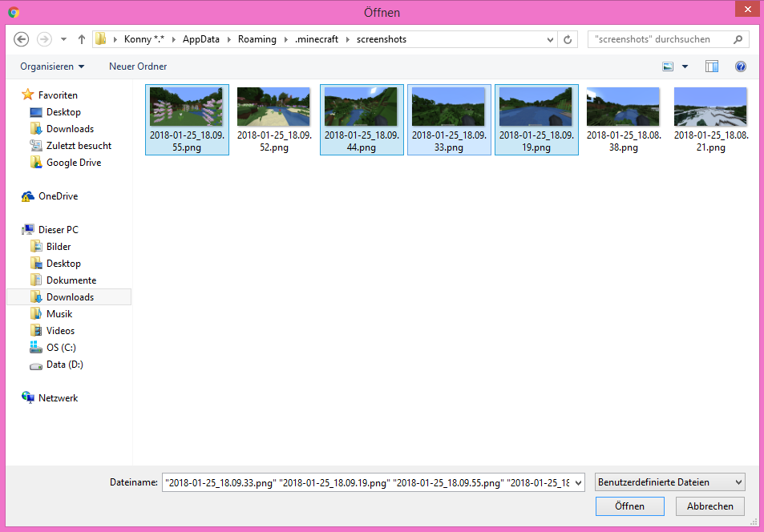The width and height of the screenshot is (764, 532).
Task: Open Downloads under Dieser PC
Action: (69, 297)
